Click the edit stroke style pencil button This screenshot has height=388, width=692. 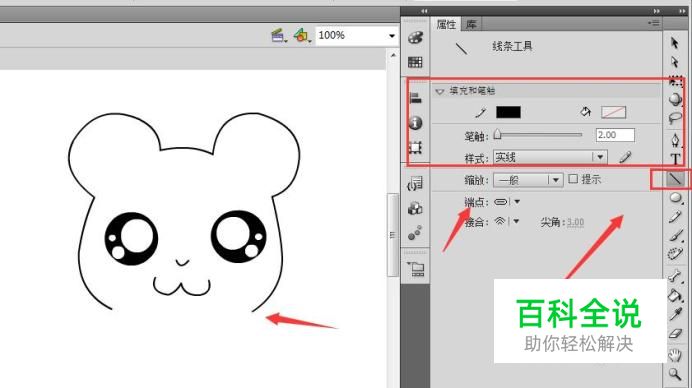pos(625,157)
